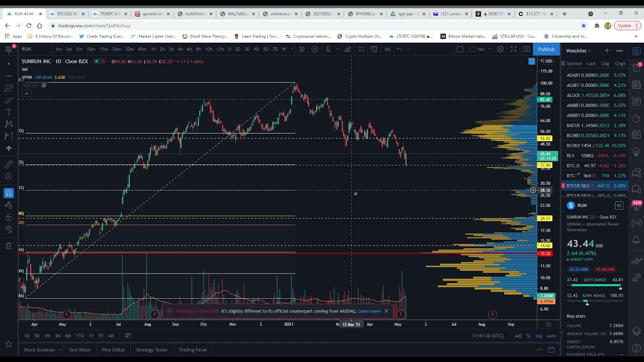
Task: Dismiss the NASDAQ by Cboe BZX notice
Action: pos(386,311)
